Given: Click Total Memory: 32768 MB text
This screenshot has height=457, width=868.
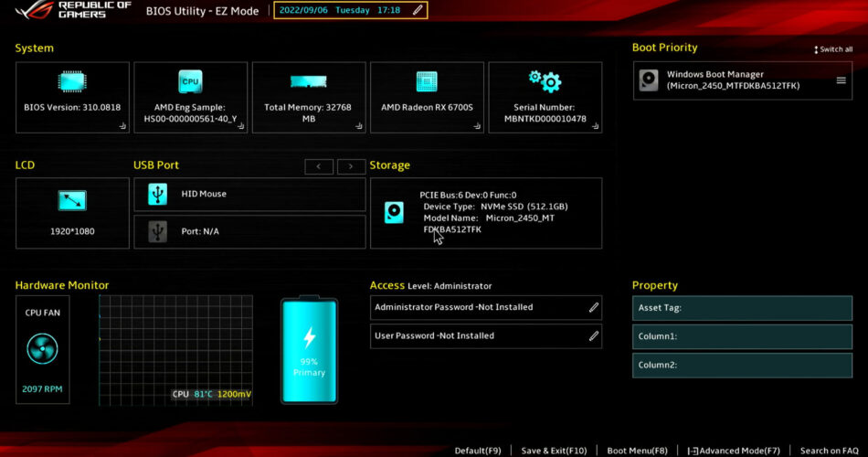Looking at the screenshot, I should [308, 113].
